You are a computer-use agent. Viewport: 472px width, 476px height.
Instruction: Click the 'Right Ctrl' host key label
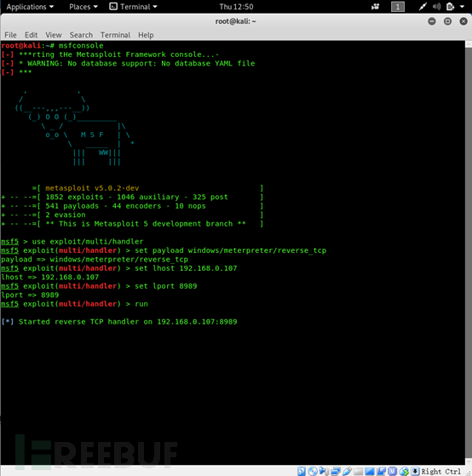pos(441,472)
